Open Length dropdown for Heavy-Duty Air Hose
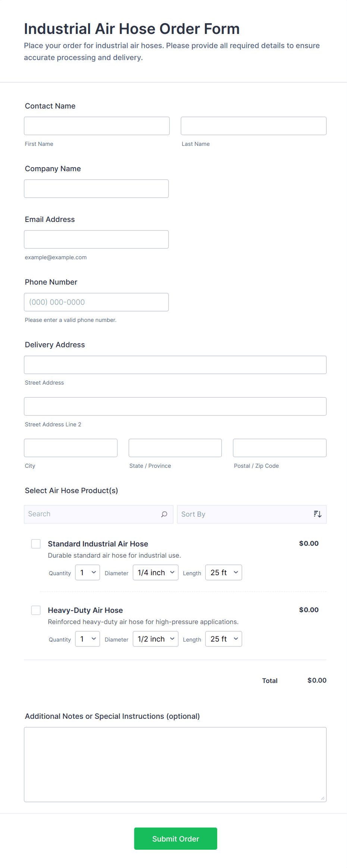The height and width of the screenshot is (868, 347). tap(223, 639)
